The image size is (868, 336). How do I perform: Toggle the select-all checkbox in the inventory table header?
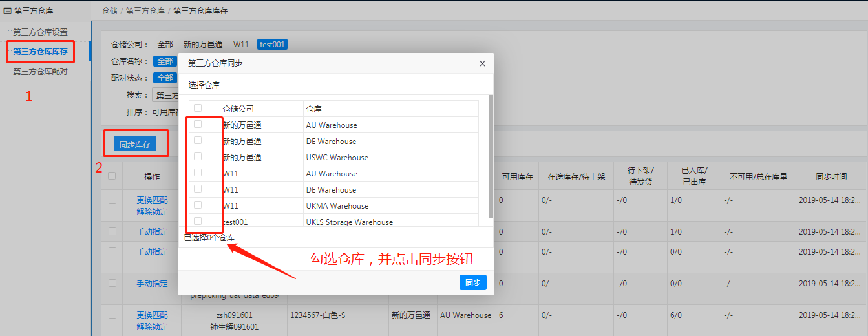(112, 176)
